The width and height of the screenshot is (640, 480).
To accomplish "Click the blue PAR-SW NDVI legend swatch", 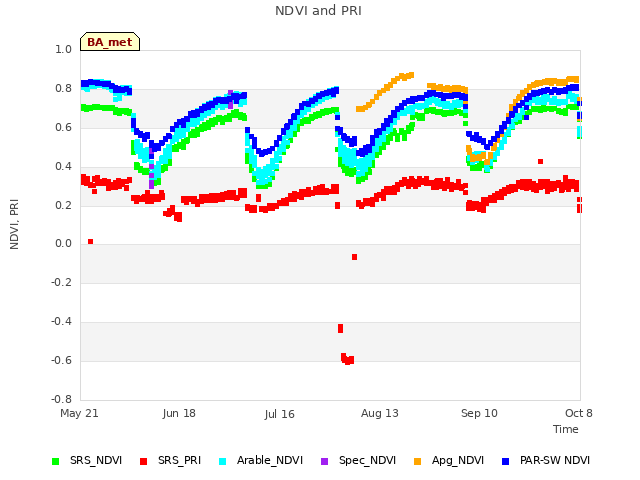I will pyautogui.click(x=505, y=461).
